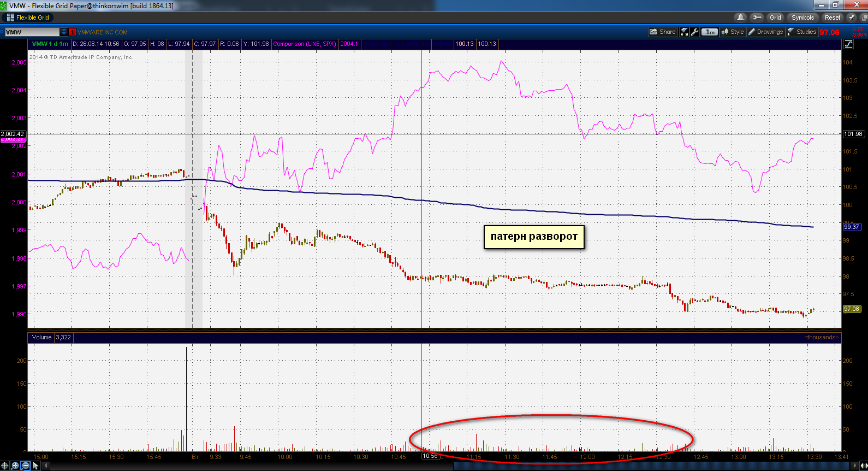Toggle the red number 1 symbol link indicator
The height and width of the screenshot is (471, 868).
click(72, 32)
